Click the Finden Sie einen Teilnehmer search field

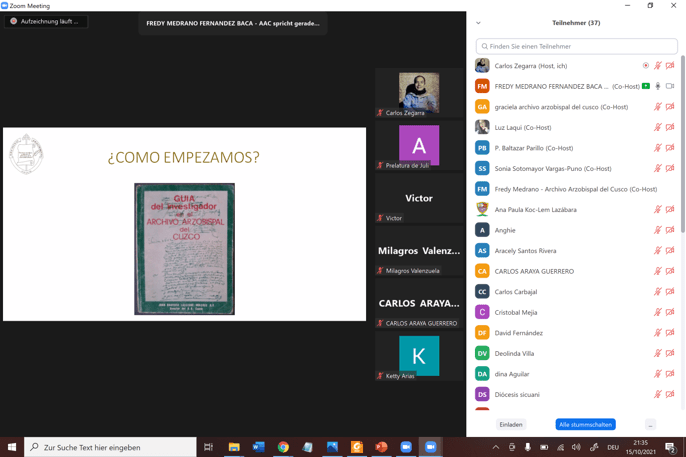(x=577, y=46)
